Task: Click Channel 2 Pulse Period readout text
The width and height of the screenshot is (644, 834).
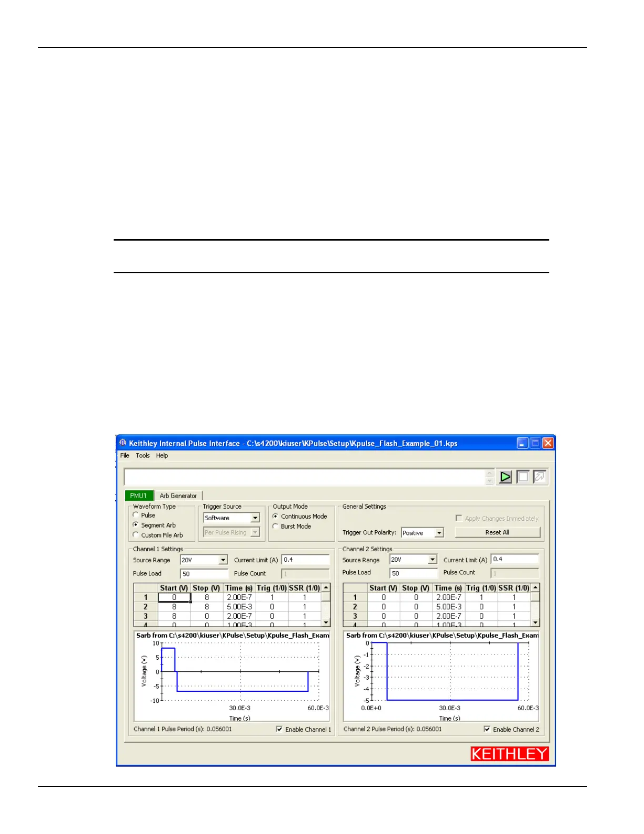Action: (x=393, y=729)
